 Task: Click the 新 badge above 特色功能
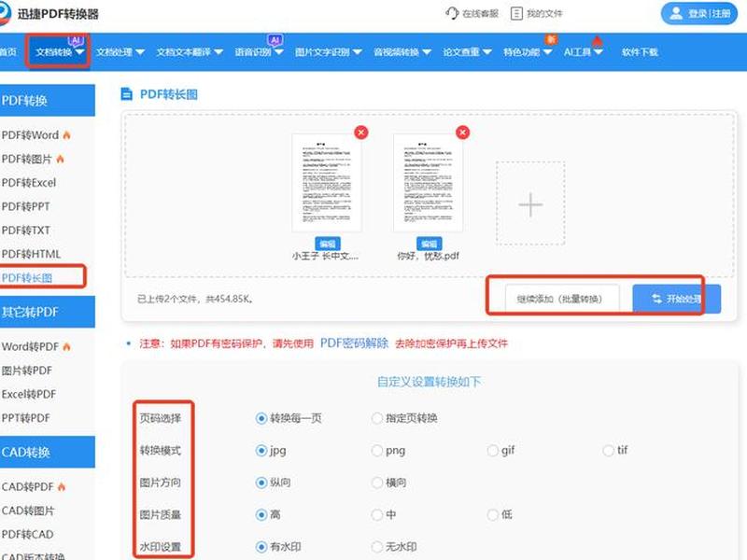pos(551,39)
